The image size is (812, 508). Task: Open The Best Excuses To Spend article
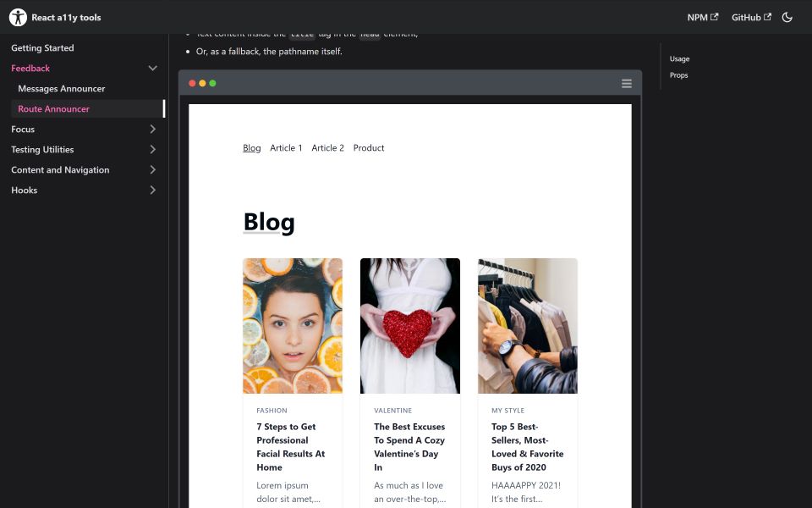tap(409, 447)
